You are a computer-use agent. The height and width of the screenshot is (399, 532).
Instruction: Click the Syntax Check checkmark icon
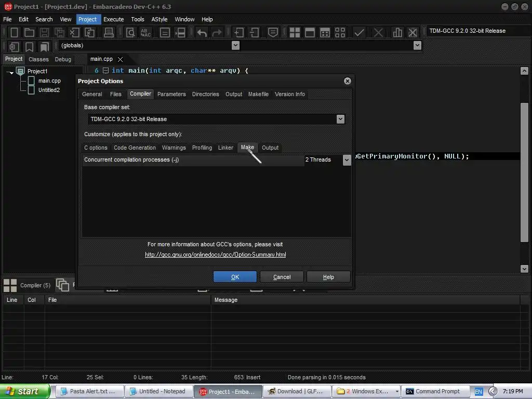click(x=359, y=33)
